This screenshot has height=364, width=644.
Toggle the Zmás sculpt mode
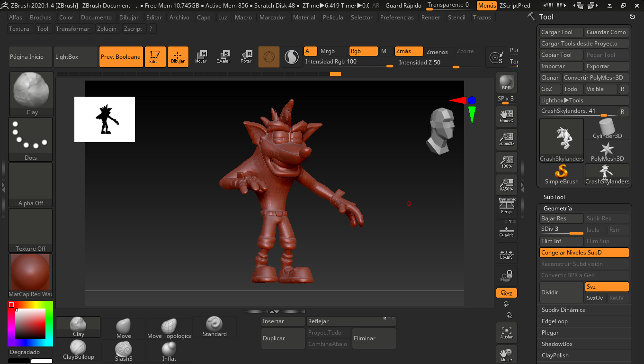click(409, 51)
